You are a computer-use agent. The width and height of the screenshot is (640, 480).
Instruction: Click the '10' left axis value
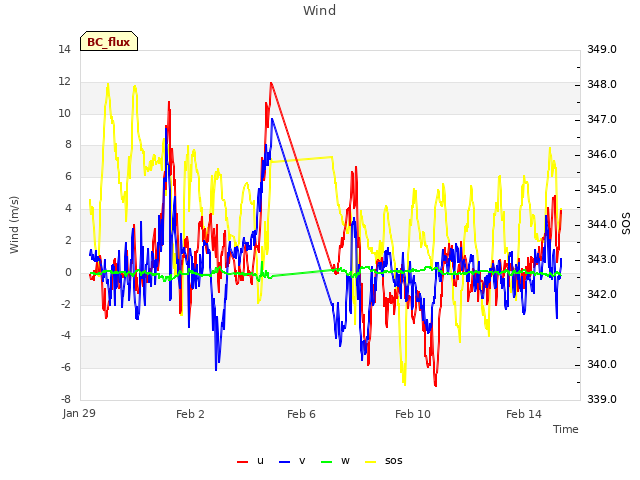coord(64,113)
